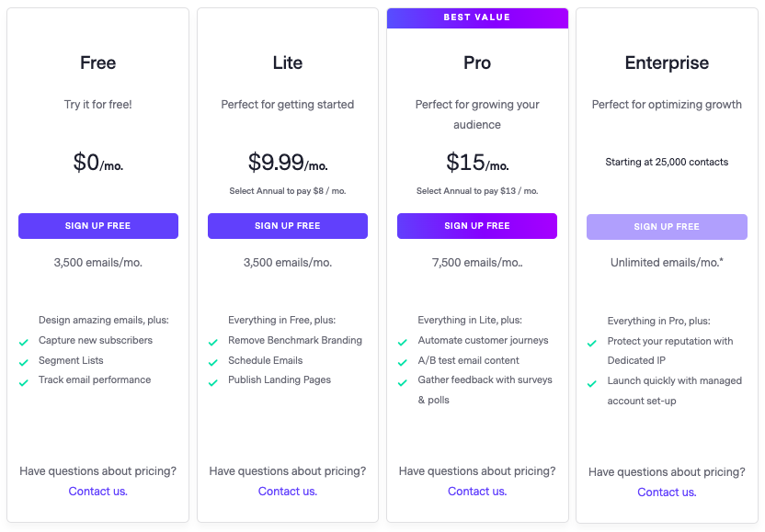Sign up for the Free plan
The width and height of the screenshot is (765, 532).
pos(98,226)
